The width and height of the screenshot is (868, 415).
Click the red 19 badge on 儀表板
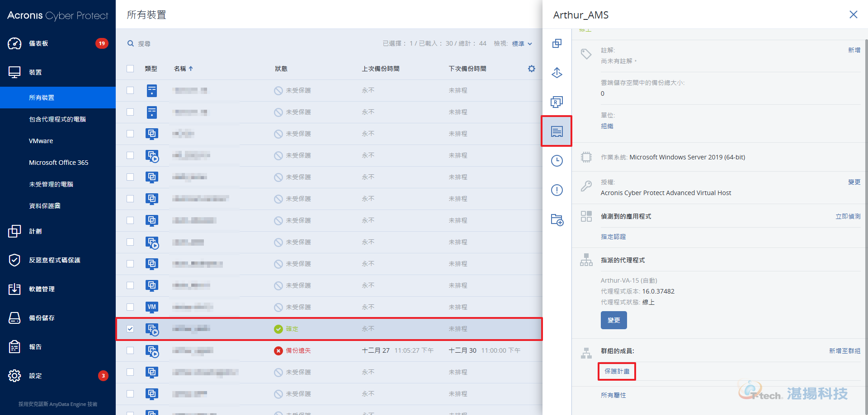pos(102,43)
